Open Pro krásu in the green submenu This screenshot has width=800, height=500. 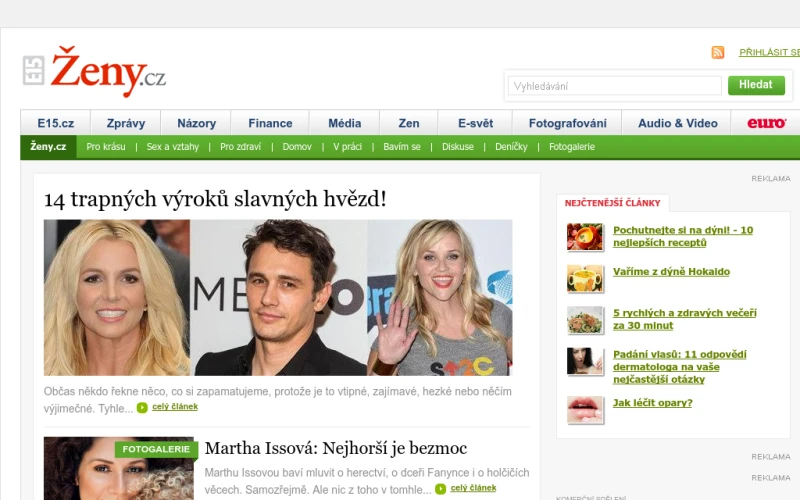pos(106,147)
